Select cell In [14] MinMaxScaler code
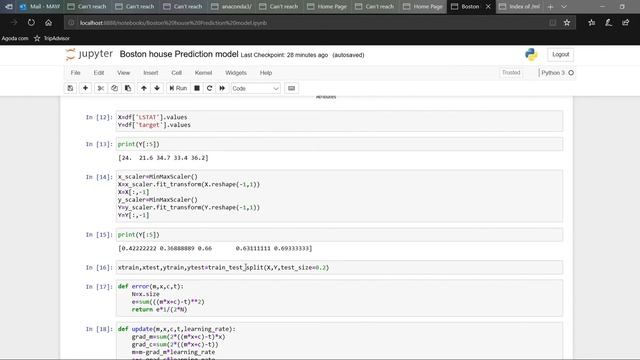This screenshot has width=640, height=360. tap(339, 196)
